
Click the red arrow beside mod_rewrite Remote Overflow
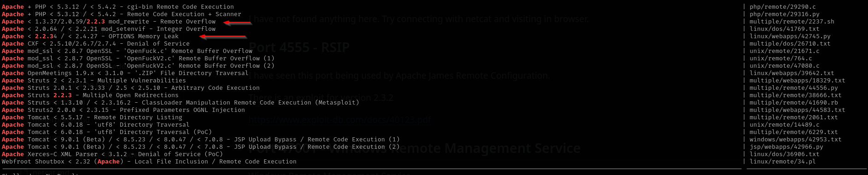point(238,23)
